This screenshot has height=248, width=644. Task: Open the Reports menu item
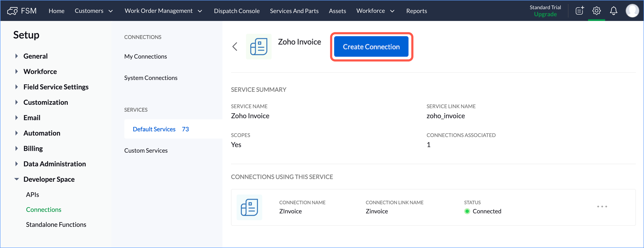416,11
